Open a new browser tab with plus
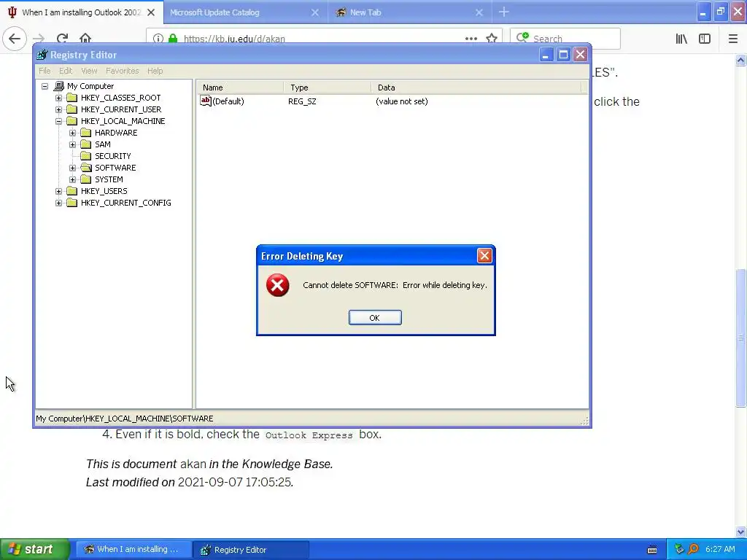This screenshot has width=747, height=560. click(503, 12)
